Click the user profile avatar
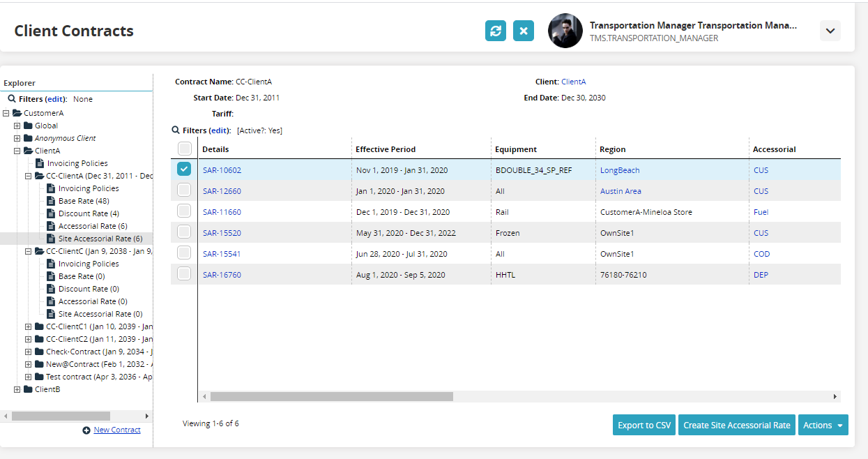The height and width of the screenshot is (459, 868). [x=565, y=31]
